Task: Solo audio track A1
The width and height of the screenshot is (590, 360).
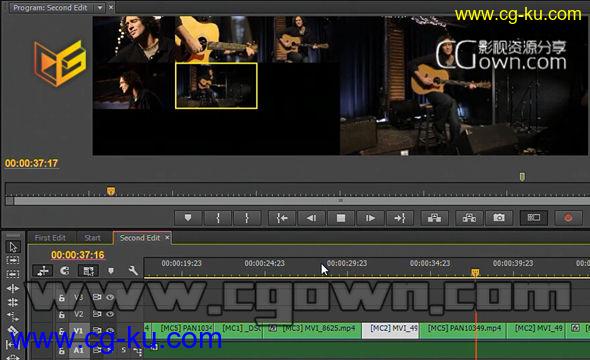Action: tap(123, 350)
